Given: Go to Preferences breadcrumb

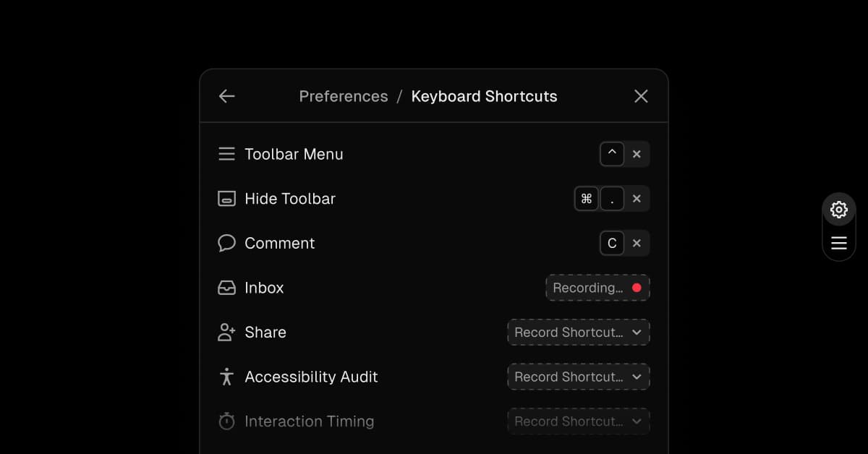Looking at the screenshot, I should click(x=344, y=96).
